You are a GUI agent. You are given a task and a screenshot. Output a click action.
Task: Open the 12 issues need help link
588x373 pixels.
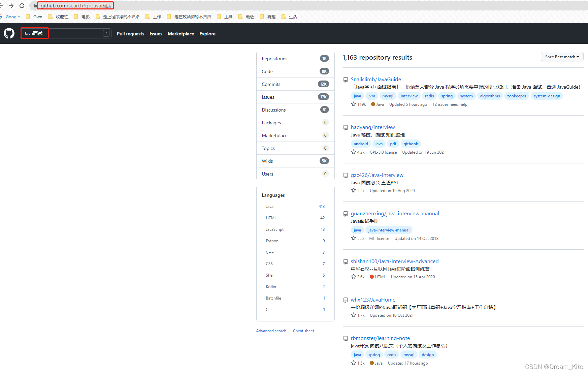pyautogui.click(x=450, y=104)
